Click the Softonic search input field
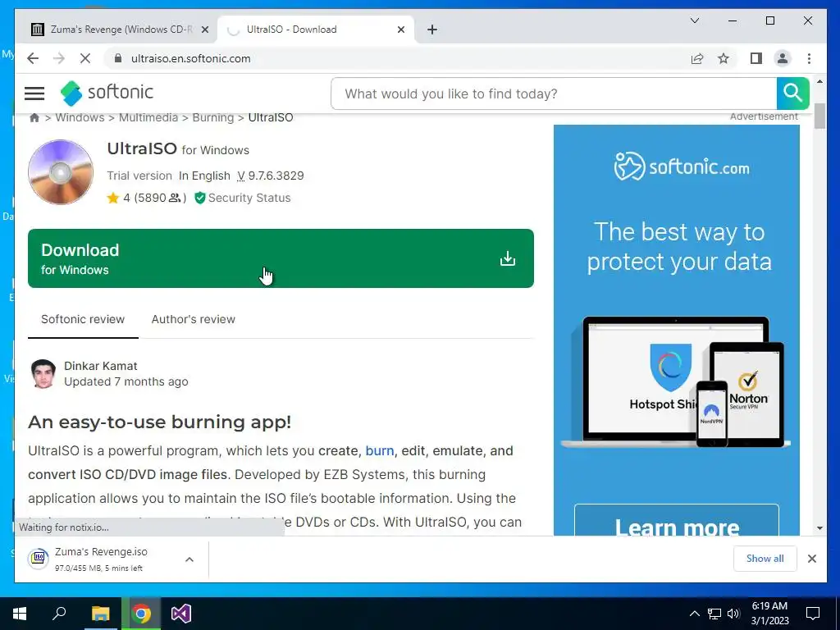 [554, 94]
